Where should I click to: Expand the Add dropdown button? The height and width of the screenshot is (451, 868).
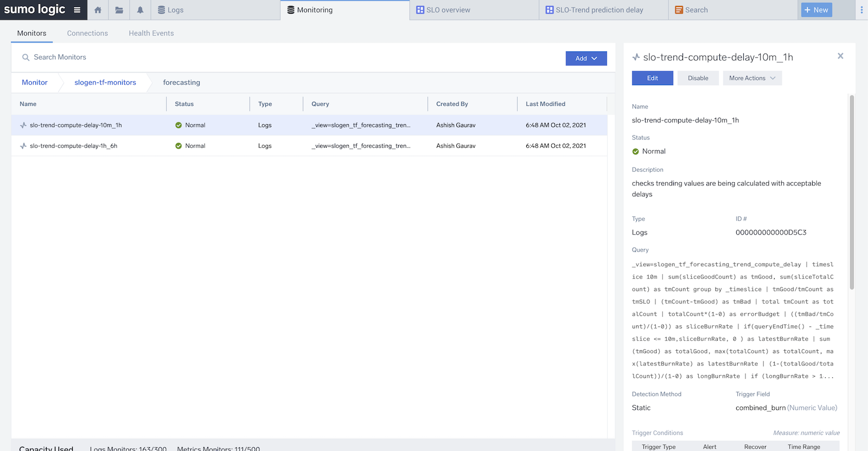(x=586, y=59)
